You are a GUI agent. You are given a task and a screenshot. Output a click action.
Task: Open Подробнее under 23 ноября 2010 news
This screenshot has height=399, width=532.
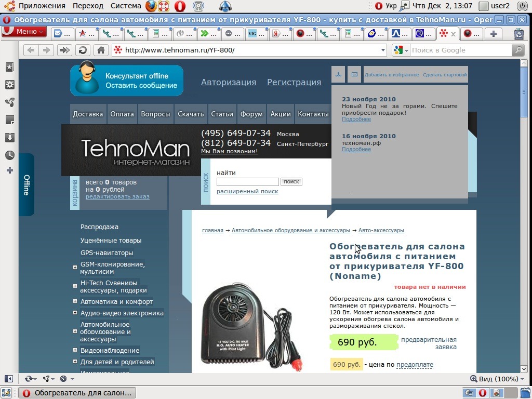356,119
